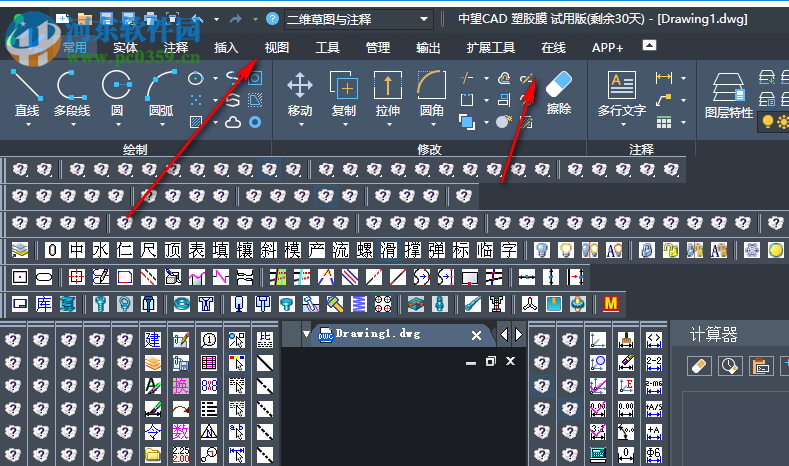Click the 库 library toolbar icon
The height and width of the screenshot is (466, 789).
pos(44,304)
